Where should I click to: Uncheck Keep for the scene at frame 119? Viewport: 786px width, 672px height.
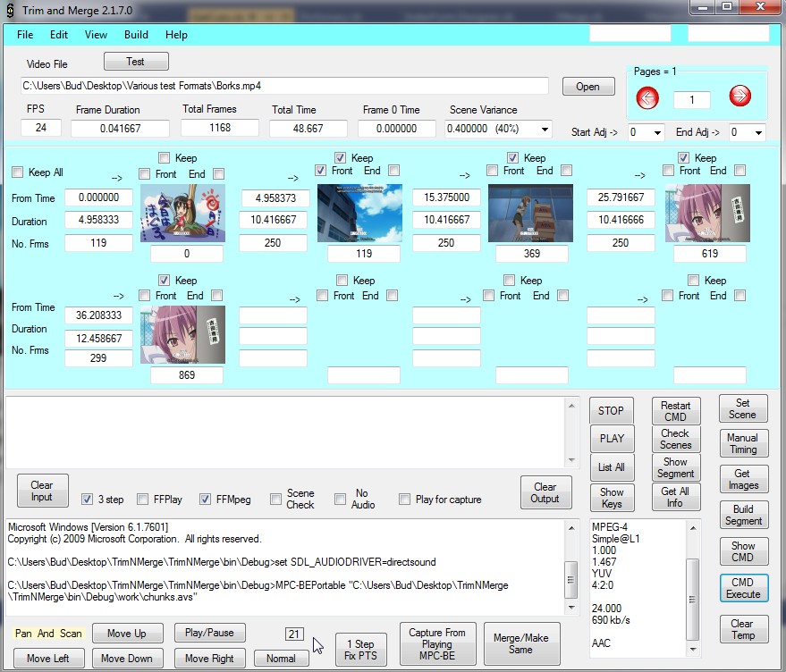point(341,158)
